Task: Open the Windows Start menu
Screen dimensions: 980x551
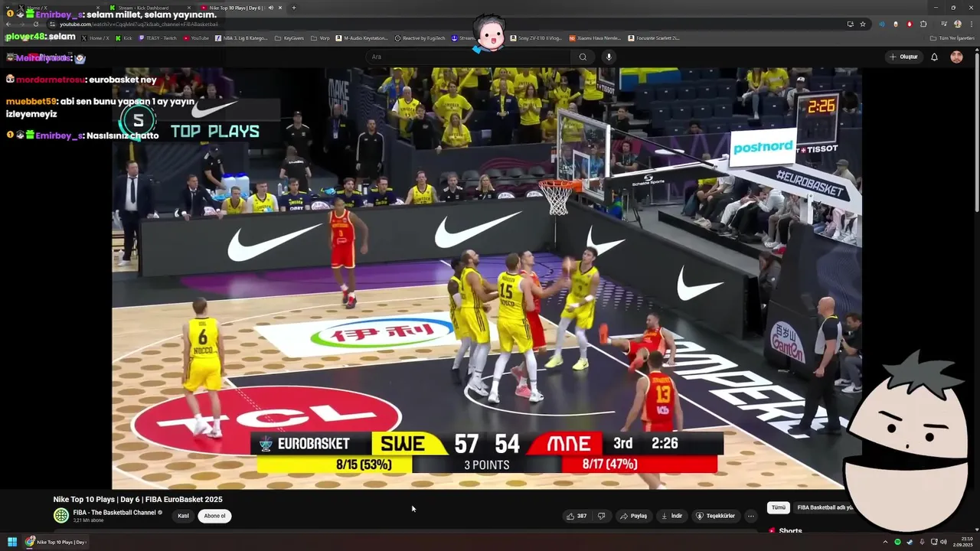Action: pos(12,542)
